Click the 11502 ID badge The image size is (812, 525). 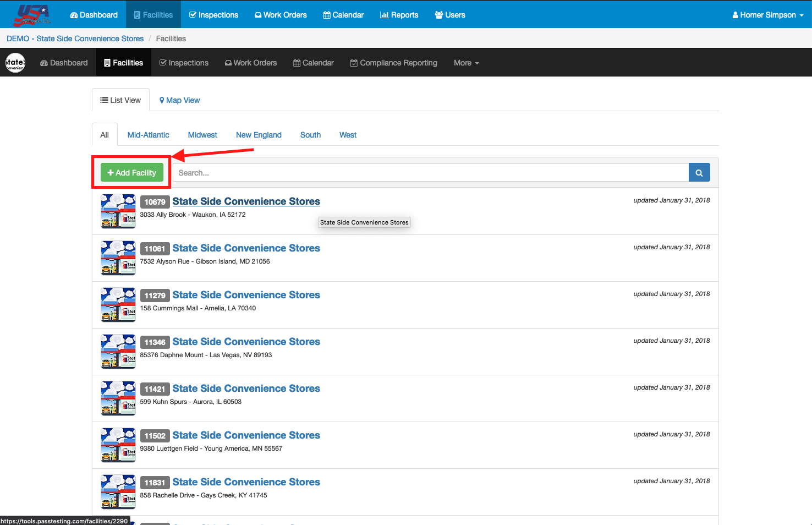[x=155, y=436]
